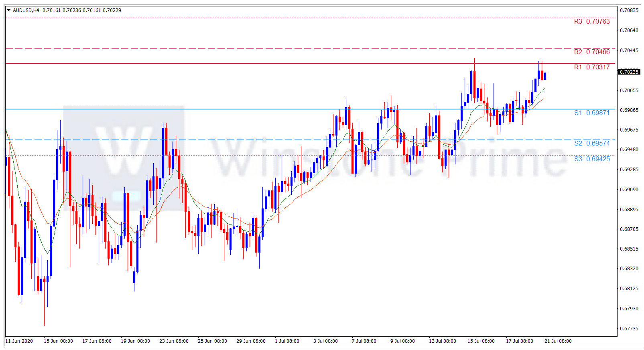The width and height of the screenshot is (644, 350).
Task: Click the S2 0.69574 support label
Action: point(591,144)
